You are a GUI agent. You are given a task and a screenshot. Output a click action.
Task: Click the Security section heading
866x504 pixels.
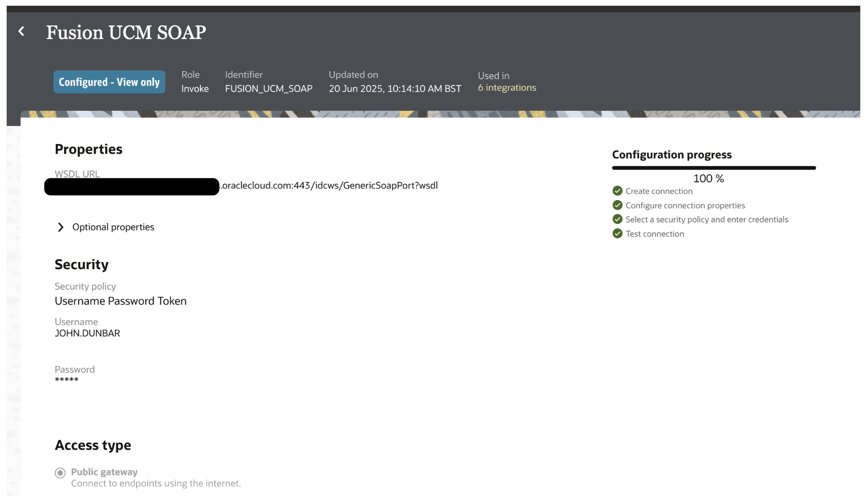coord(82,264)
